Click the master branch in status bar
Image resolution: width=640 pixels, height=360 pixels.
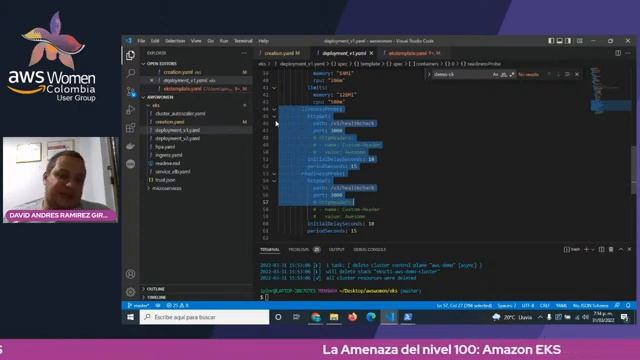[139, 305]
